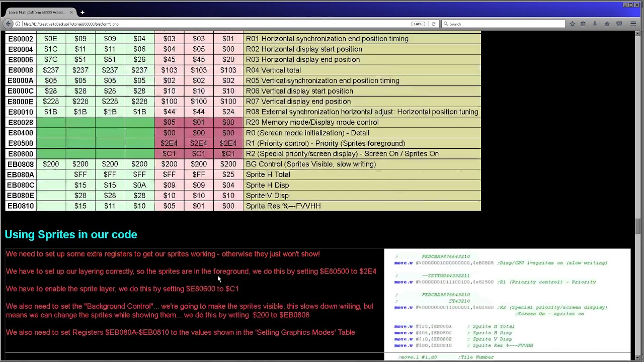
Task: Select the E80600 register address cell
Action: 21,154
